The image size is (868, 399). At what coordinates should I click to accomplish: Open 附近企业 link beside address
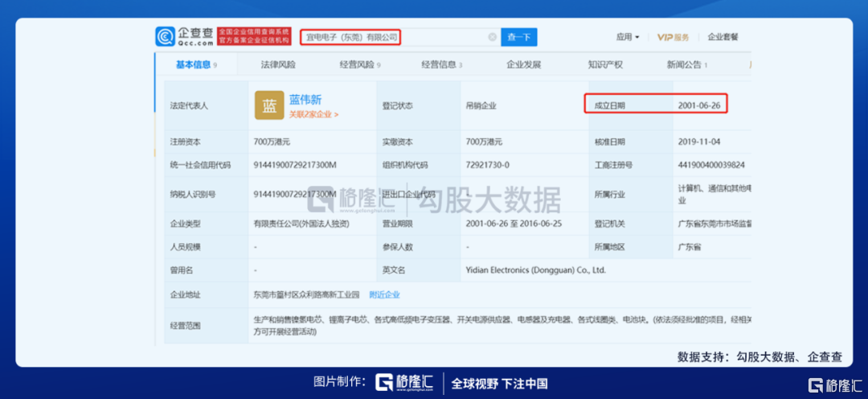coord(384,294)
